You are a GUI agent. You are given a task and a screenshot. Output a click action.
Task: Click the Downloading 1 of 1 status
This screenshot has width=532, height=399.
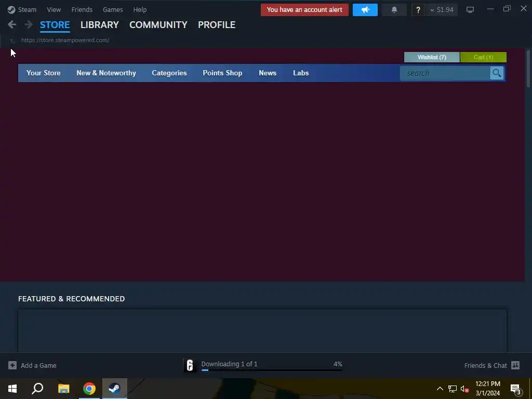coord(229,364)
